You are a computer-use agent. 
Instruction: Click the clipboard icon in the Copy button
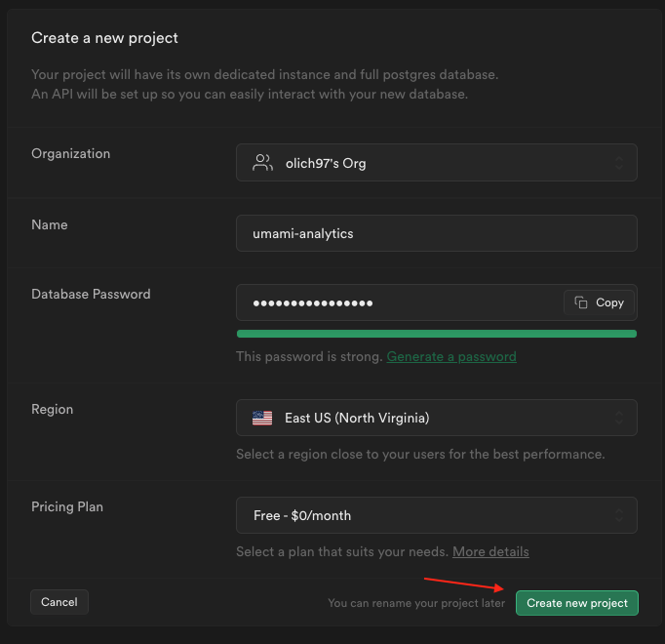[x=581, y=302]
